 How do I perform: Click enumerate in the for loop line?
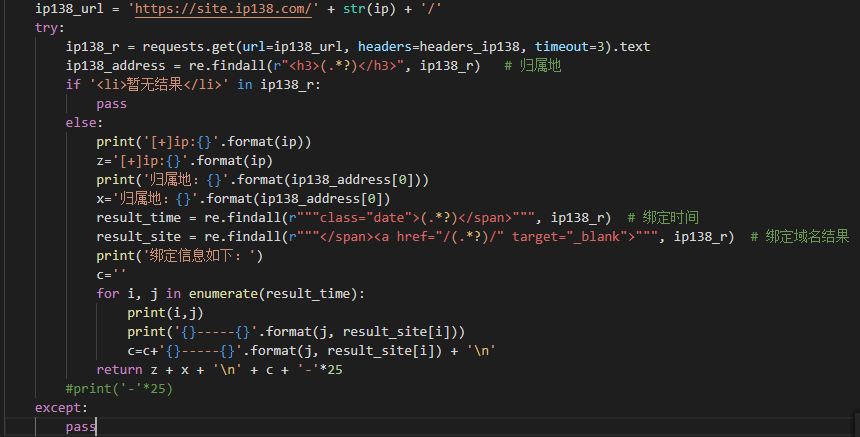(x=224, y=293)
